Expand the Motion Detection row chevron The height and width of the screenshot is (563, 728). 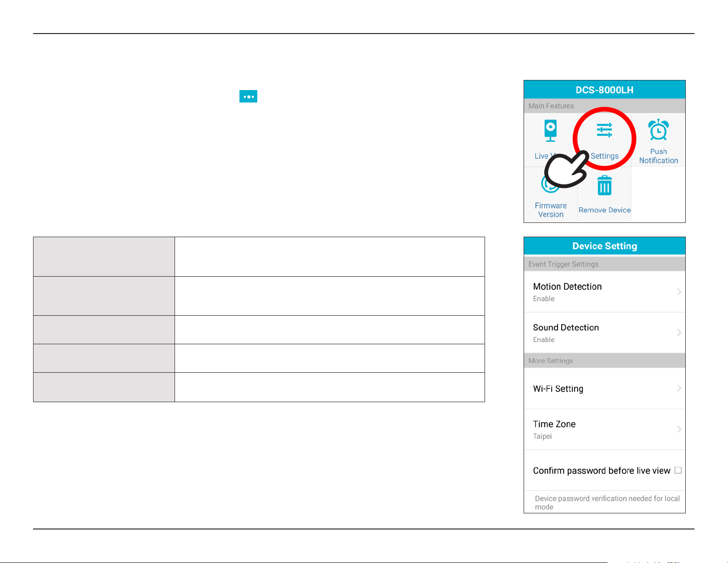(679, 291)
